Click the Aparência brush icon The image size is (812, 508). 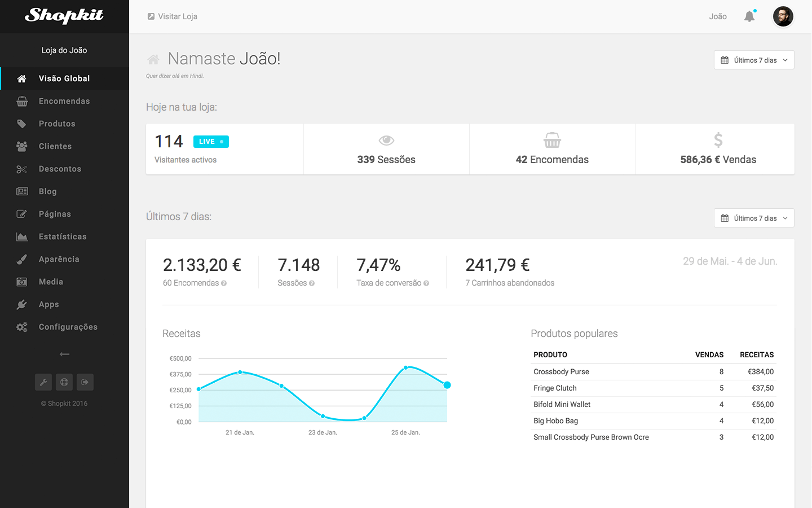point(21,259)
